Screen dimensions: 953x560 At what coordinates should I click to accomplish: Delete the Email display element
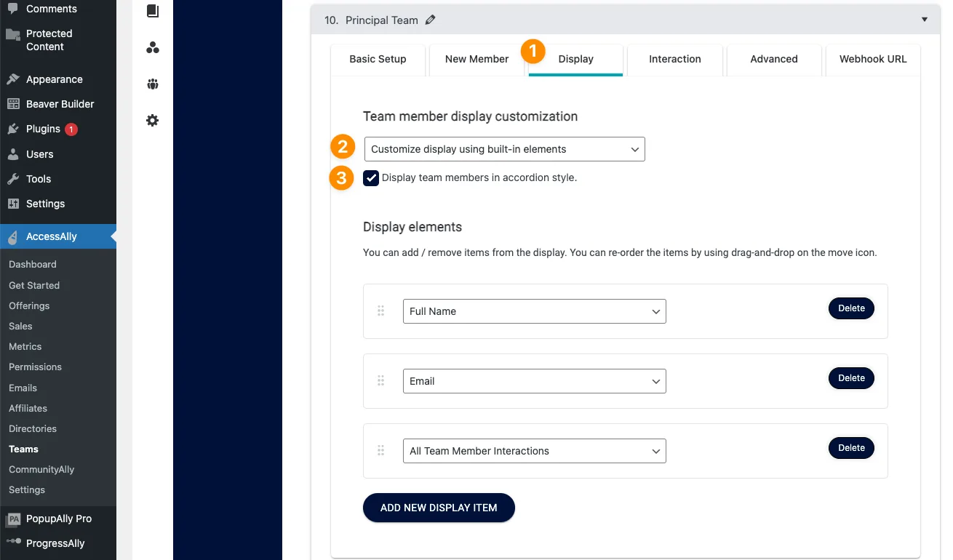coord(851,378)
